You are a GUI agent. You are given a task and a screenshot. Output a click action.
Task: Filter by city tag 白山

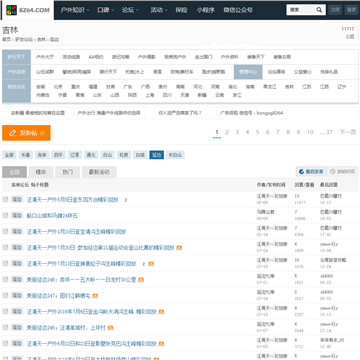(107, 155)
